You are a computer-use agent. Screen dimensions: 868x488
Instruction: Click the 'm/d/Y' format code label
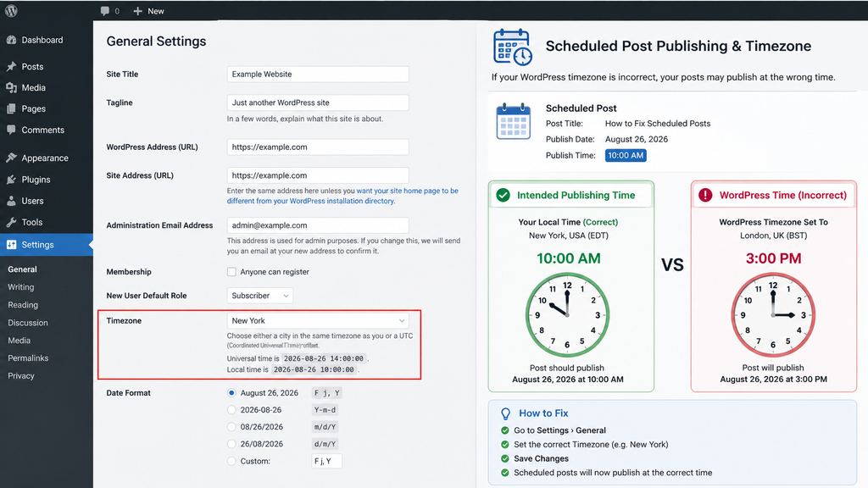[325, 427]
